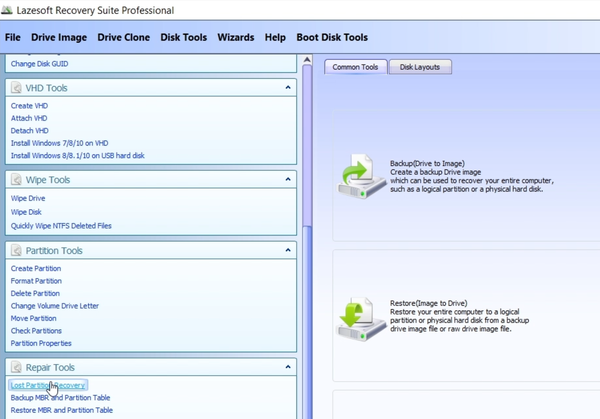The image size is (600, 419).
Task: Open the Drive Clone menu
Action: (124, 37)
